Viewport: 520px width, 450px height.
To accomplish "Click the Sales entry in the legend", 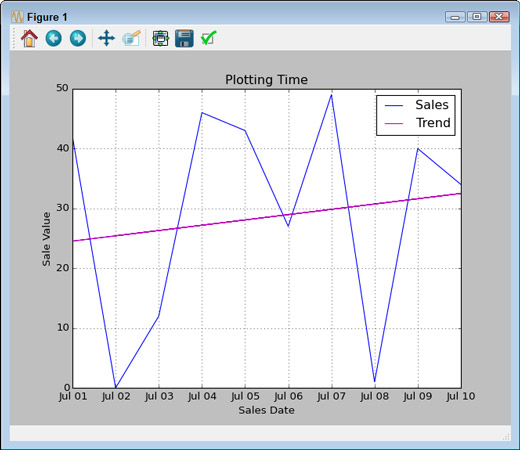I will [x=432, y=105].
